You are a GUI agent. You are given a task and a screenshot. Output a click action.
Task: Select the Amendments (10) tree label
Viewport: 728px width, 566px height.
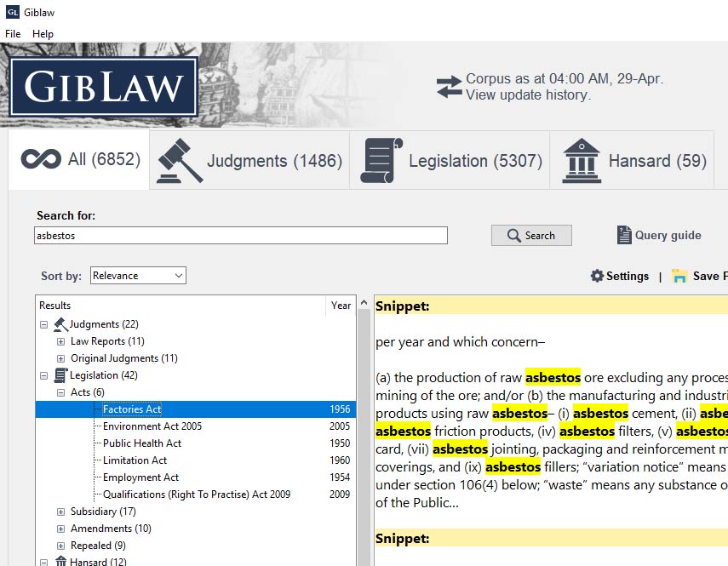111,529
